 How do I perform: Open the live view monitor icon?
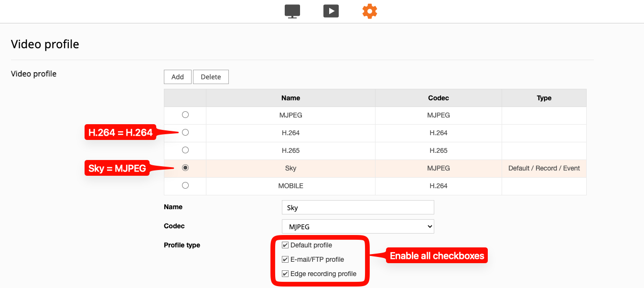pyautogui.click(x=292, y=11)
